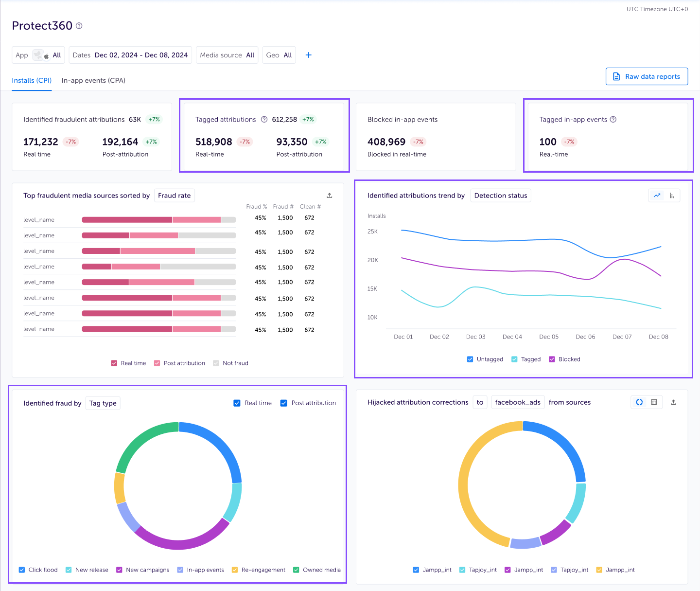The width and height of the screenshot is (700, 591).
Task: Uncheck Real time in media sources legend
Action: [114, 363]
